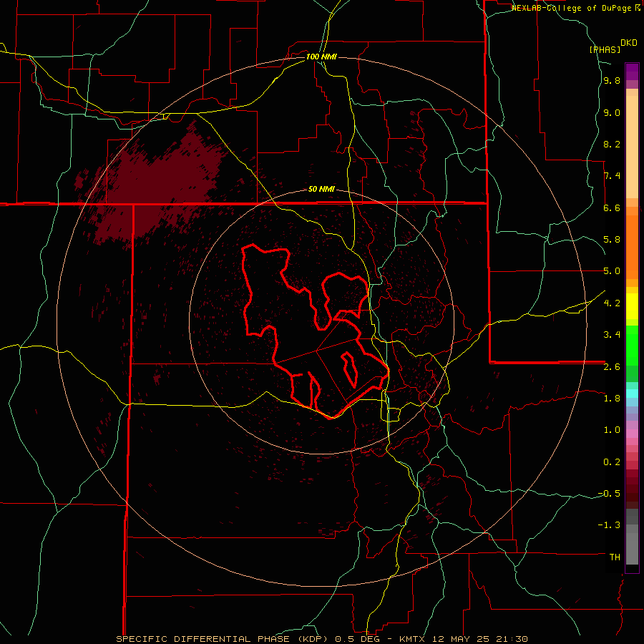Pick the bright green segment of the color scale
Viewport: 644px width, 644px height.
[x=632, y=346]
